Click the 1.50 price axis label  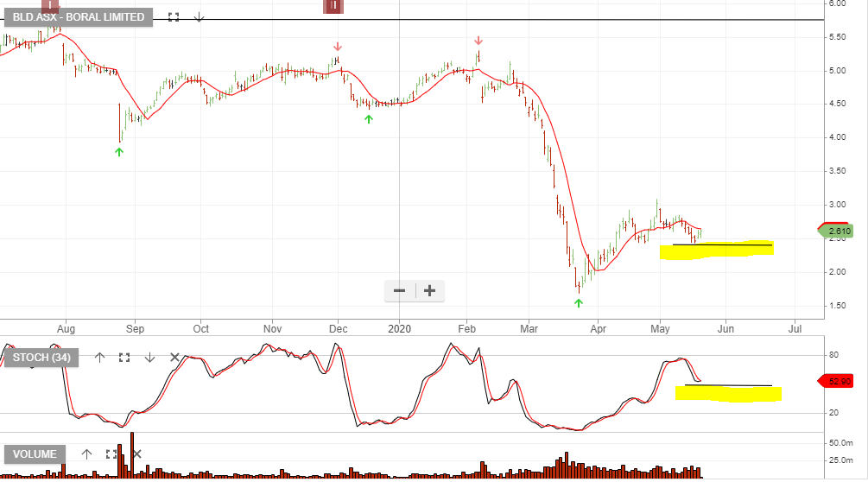click(837, 306)
